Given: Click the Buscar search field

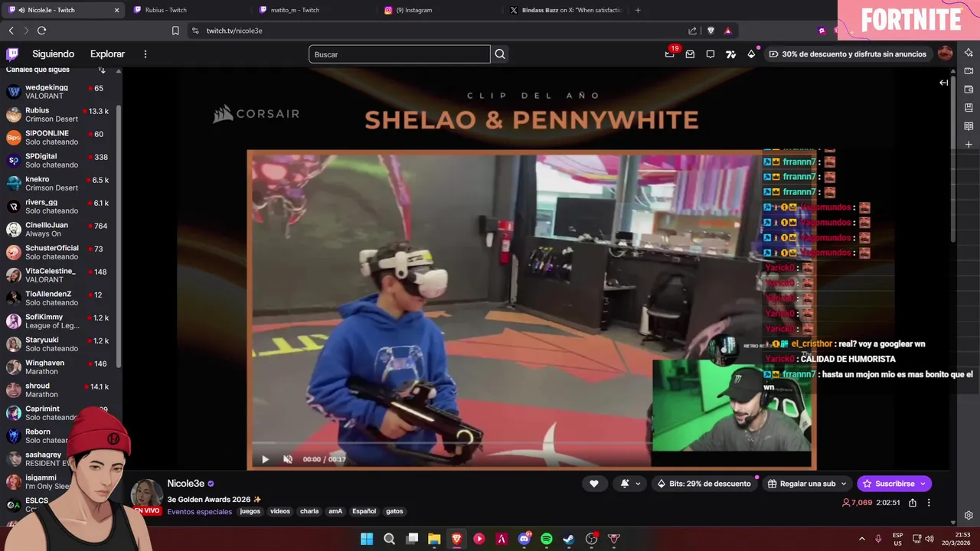Looking at the screenshot, I should (399, 54).
